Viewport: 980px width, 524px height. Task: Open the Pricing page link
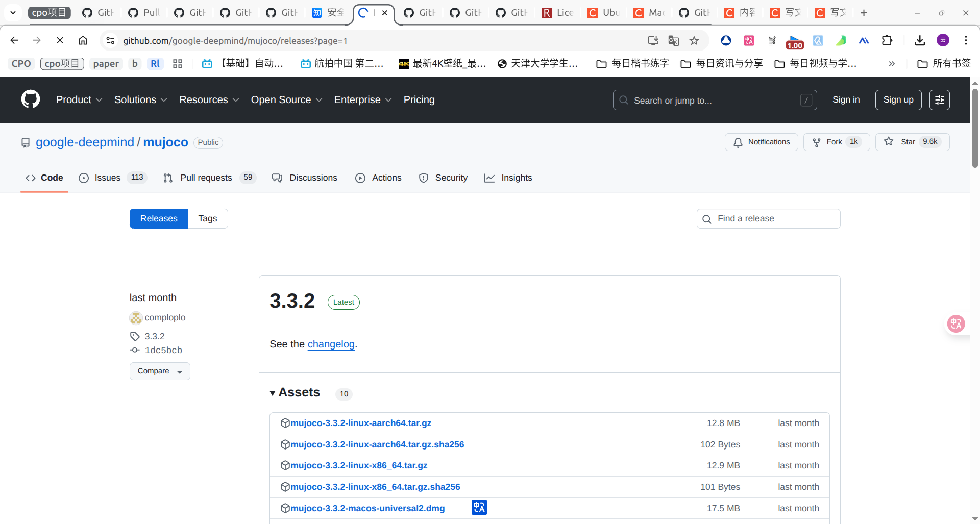(x=419, y=100)
